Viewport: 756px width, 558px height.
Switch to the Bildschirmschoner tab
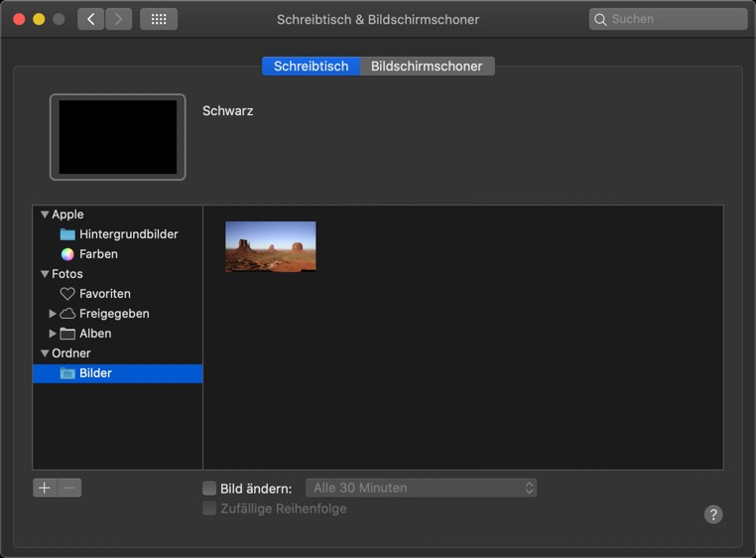pyautogui.click(x=427, y=67)
